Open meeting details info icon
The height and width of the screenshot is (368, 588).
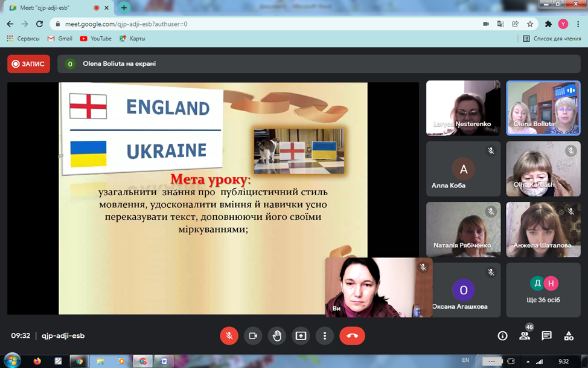[502, 336]
